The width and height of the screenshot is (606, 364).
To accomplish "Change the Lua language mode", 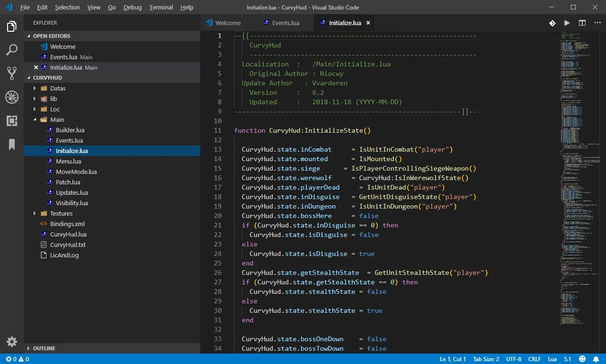I will [552, 359].
